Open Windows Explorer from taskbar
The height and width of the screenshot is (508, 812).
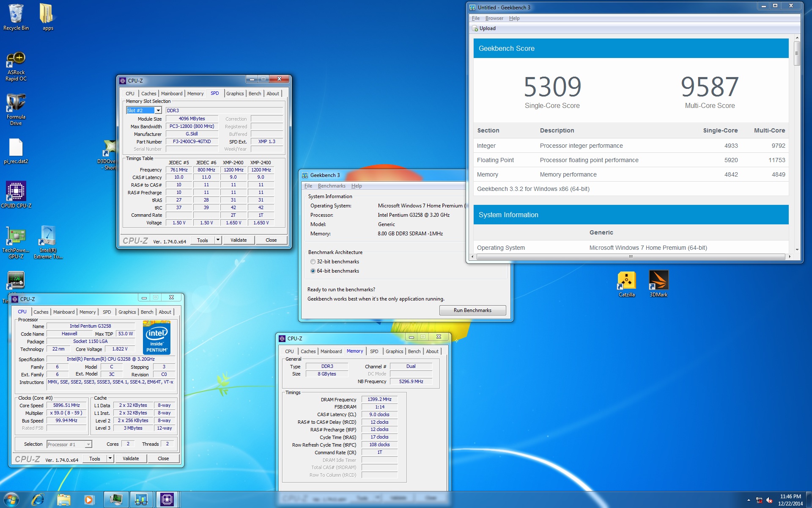(x=63, y=500)
